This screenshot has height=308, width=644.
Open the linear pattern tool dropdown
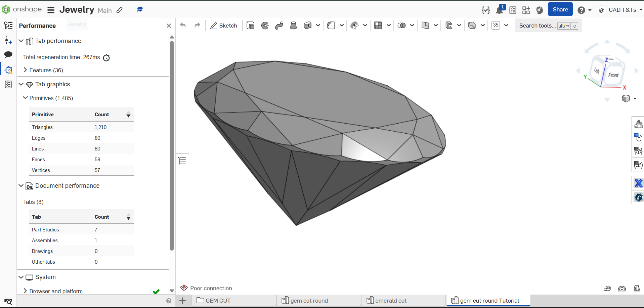tap(389, 26)
